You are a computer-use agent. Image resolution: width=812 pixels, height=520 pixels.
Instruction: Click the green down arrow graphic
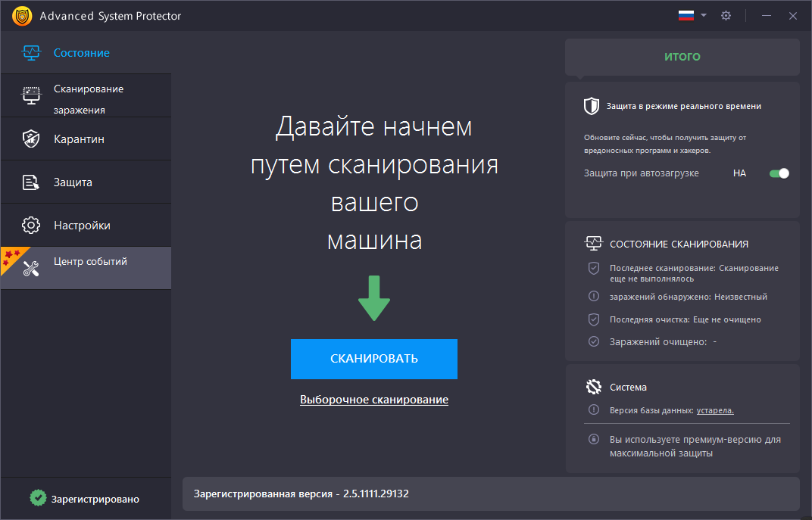click(x=374, y=298)
